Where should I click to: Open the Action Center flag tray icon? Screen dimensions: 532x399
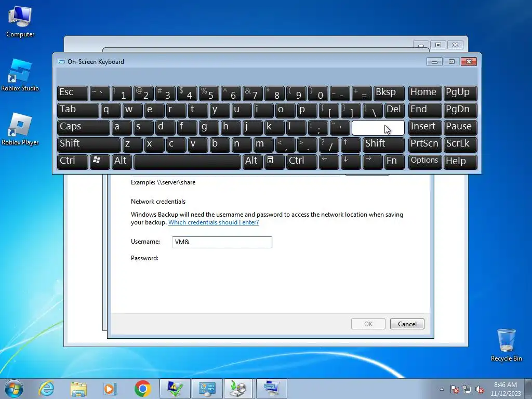(454, 389)
